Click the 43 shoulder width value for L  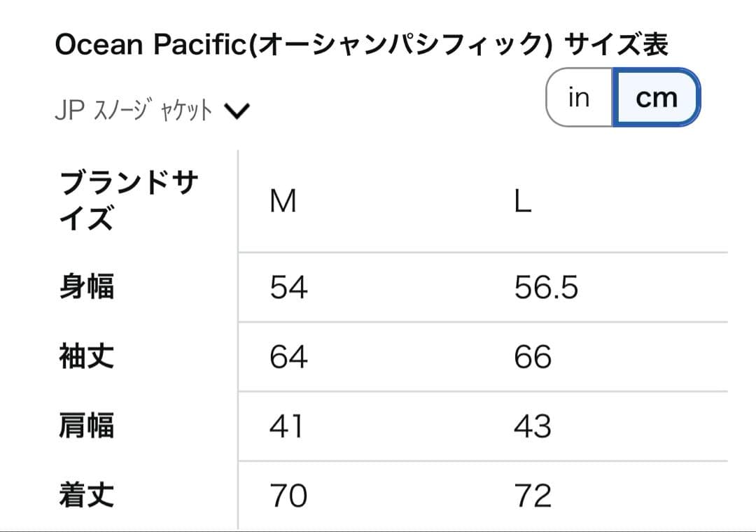pyautogui.click(x=533, y=426)
